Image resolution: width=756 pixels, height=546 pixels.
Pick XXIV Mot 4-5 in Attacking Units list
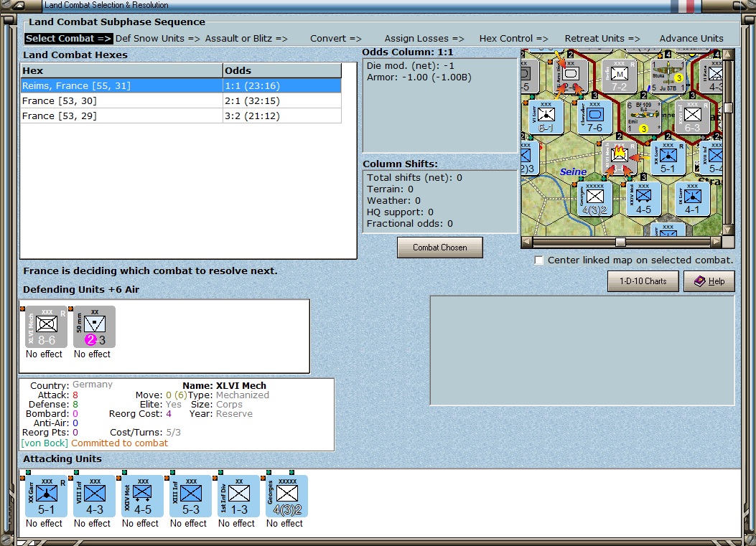pyautogui.click(x=142, y=496)
